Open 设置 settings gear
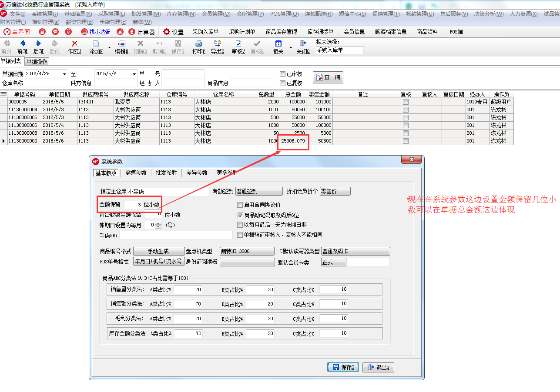The height and width of the screenshot is (392, 560). 173,32
